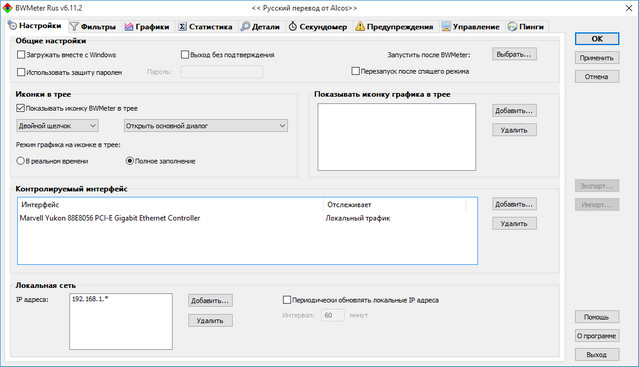Click Добавить... next to the interface list
The height and width of the screenshot is (367, 639).
[x=514, y=204]
